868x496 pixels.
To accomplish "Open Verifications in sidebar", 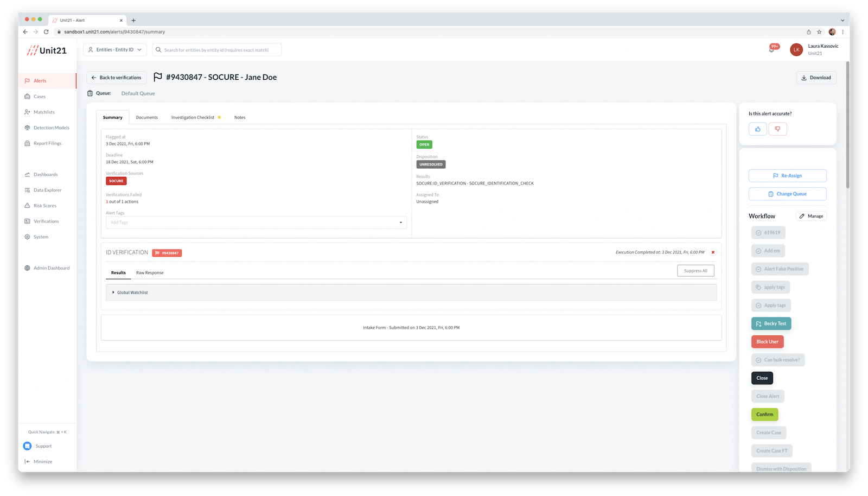I will (x=46, y=221).
